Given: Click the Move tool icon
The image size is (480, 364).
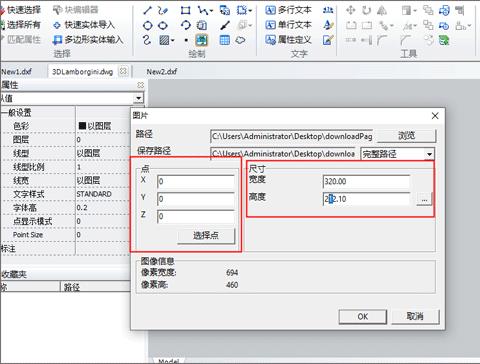Looking at the screenshot, I should (351, 10).
